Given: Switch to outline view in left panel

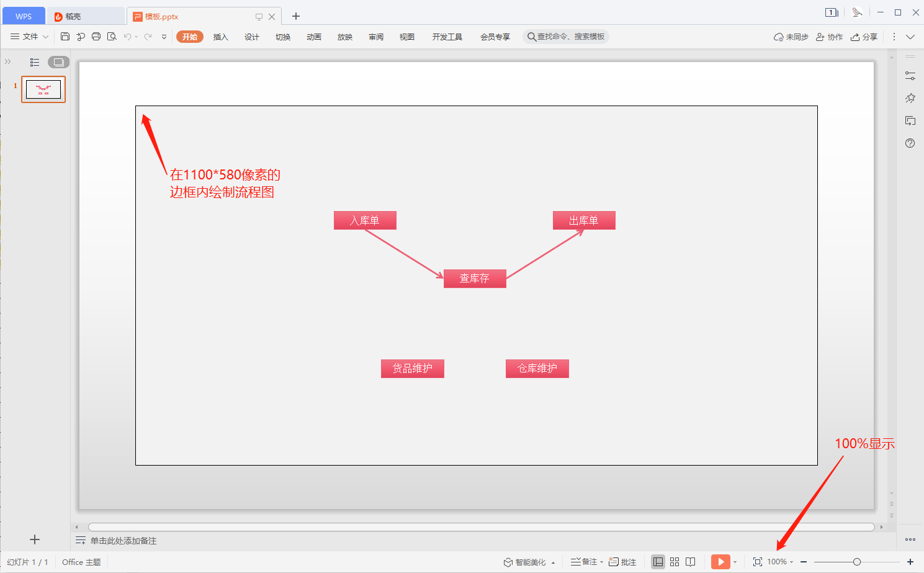Looking at the screenshot, I should pos(35,62).
